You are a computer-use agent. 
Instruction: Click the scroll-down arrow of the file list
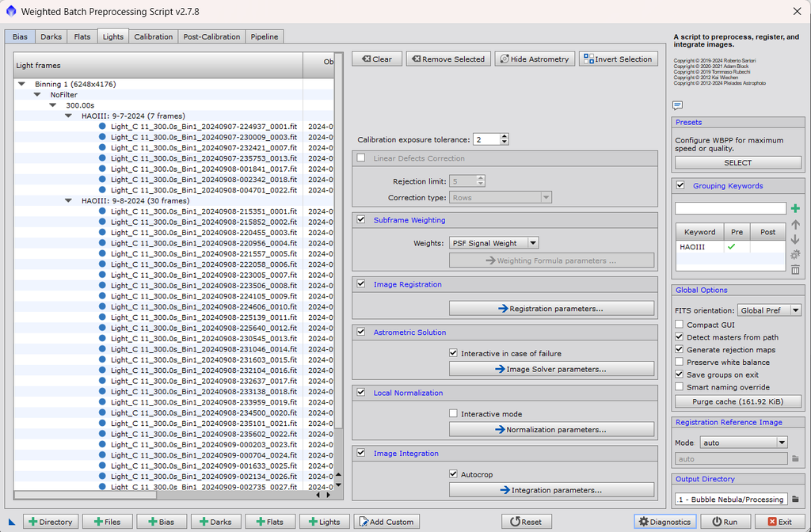tap(338, 485)
